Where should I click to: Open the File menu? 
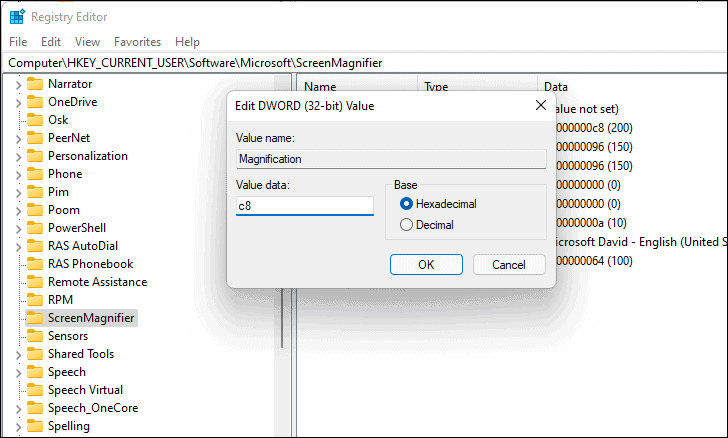pos(18,42)
